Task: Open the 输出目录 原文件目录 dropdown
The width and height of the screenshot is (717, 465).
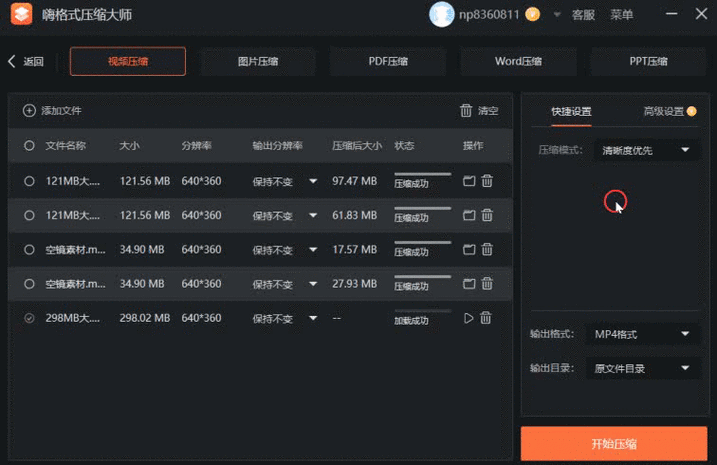Action: click(x=642, y=369)
